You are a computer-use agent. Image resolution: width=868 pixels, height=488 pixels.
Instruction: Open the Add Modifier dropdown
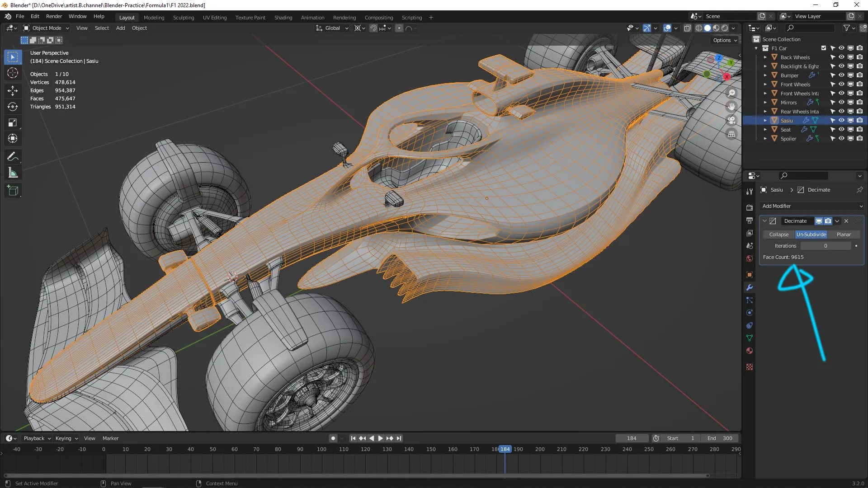pos(811,206)
